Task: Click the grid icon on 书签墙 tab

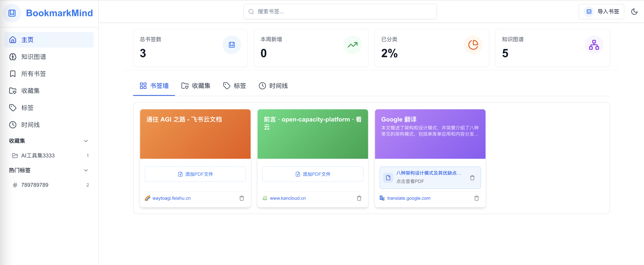Action: coord(143,86)
